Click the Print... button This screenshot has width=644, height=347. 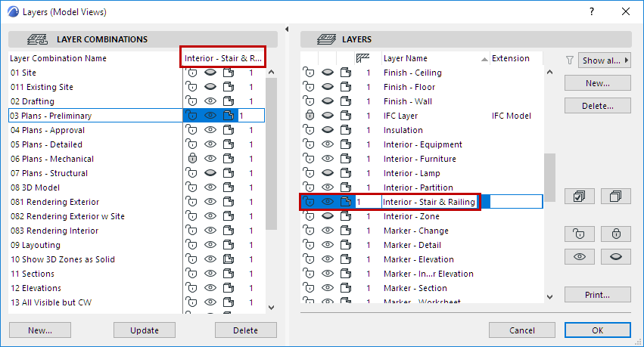point(597,295)
